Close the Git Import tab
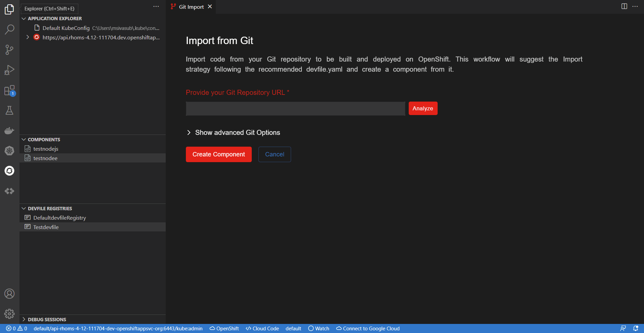644x333 pixels. (210, 7)
